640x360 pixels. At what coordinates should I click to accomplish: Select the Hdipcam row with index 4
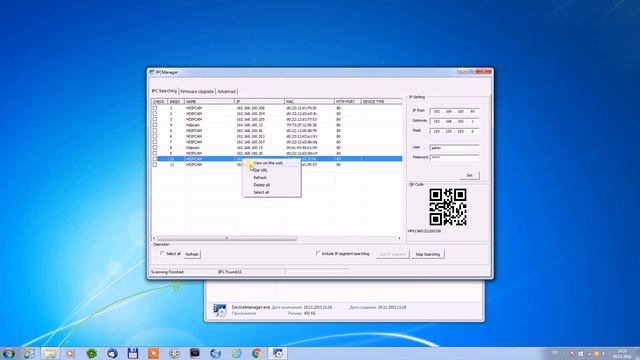pyautogui.click(x=277, y=125)
